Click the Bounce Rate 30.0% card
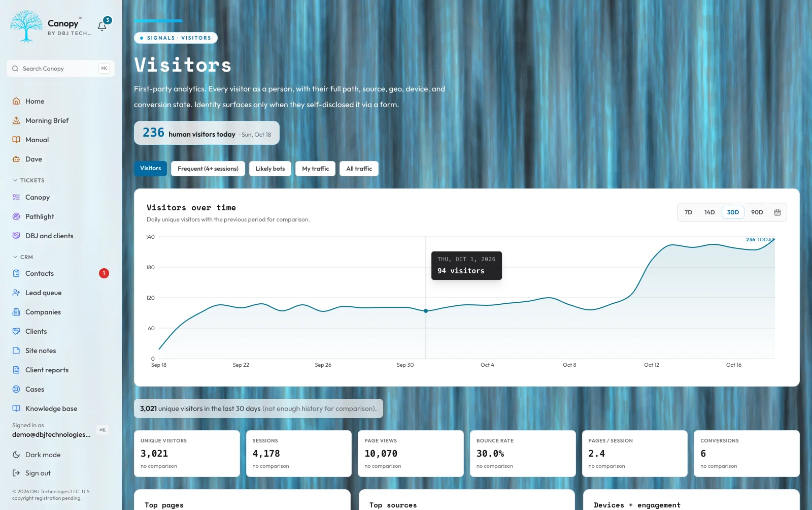Viewport: 812px width, 510px height. tap(523, 454)
